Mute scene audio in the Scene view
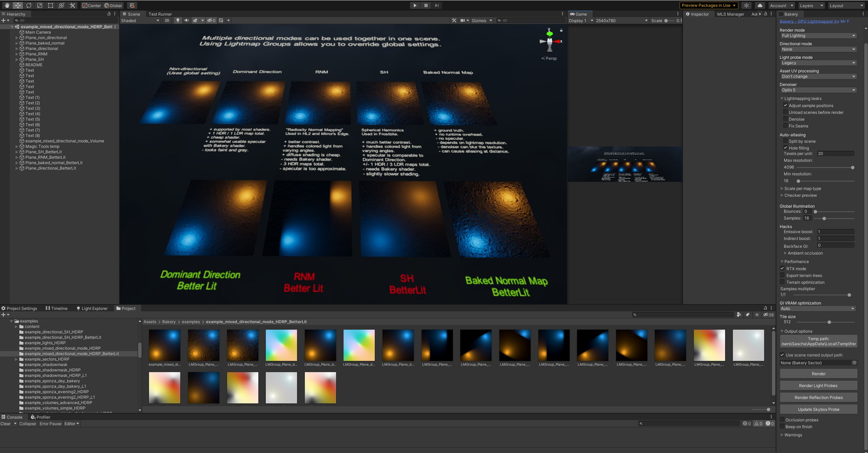 [x=186, y=20]
